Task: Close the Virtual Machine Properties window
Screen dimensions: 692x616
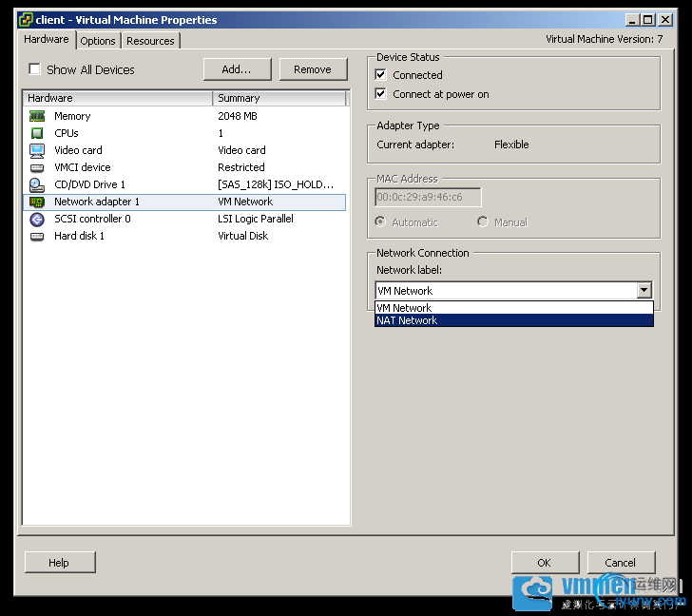Action: coord(665,19)
